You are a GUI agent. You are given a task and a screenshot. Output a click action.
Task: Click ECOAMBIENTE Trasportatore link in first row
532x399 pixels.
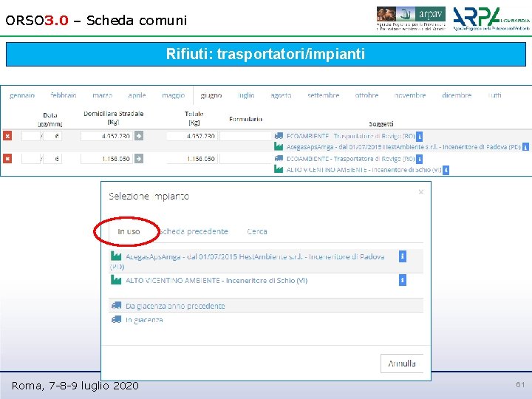pos(351,136)
